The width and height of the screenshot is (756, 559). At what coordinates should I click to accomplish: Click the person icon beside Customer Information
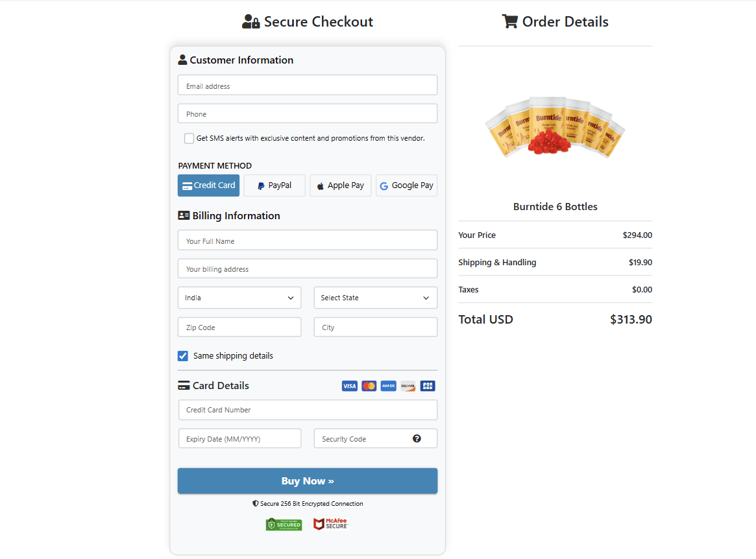182,60
